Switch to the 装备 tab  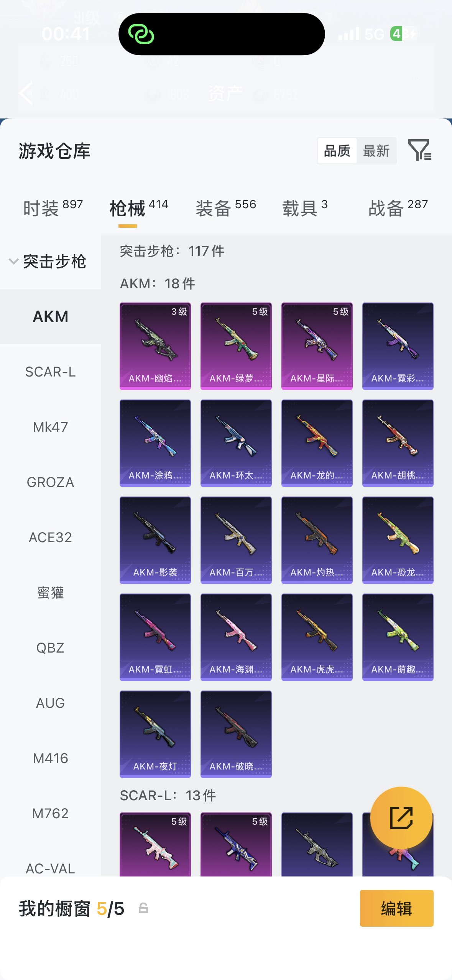click(x=226, y=208)
